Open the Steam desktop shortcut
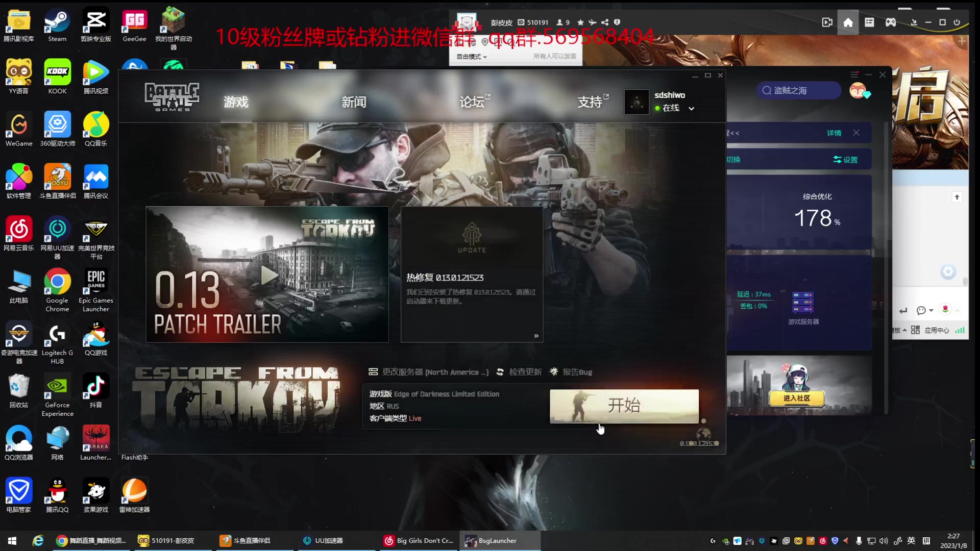This screenshot has width=980, height=551. 57,26
